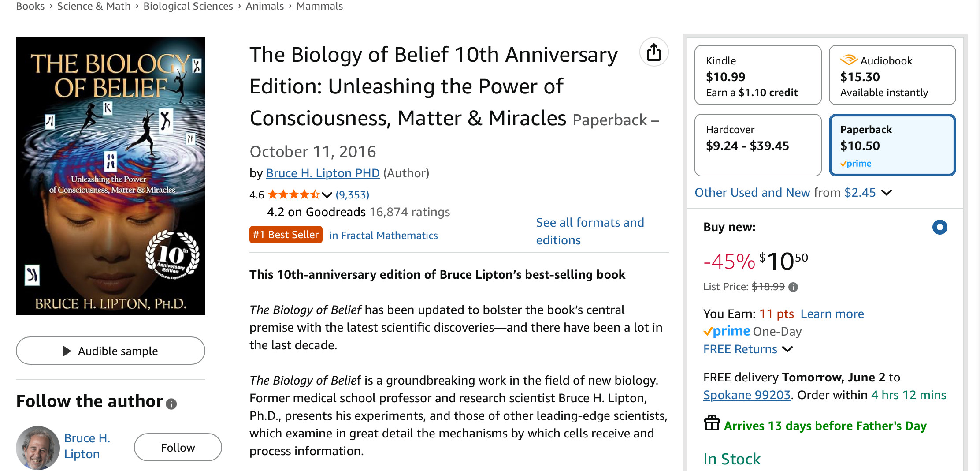Open See all formats and editions

(590, 231)
